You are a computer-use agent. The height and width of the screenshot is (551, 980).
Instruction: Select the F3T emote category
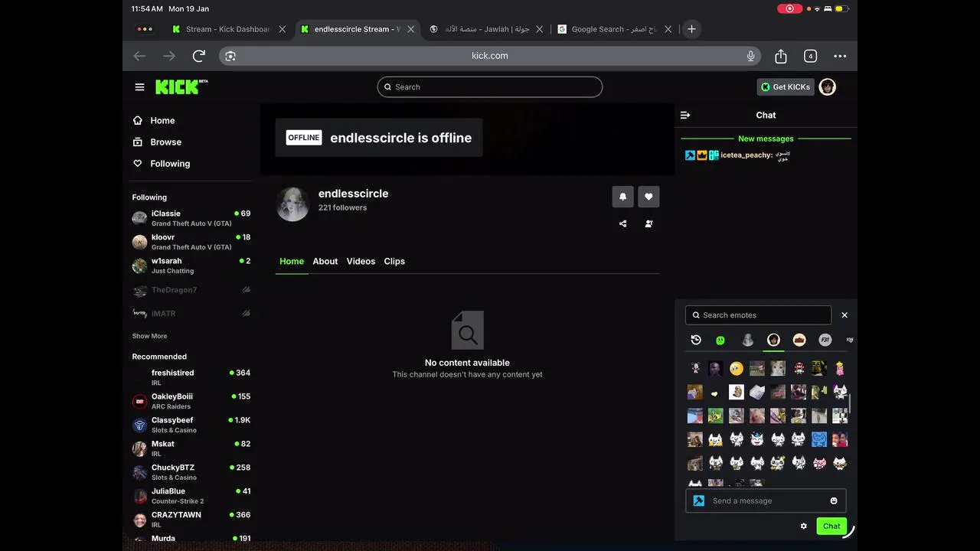tap(825, 340)
